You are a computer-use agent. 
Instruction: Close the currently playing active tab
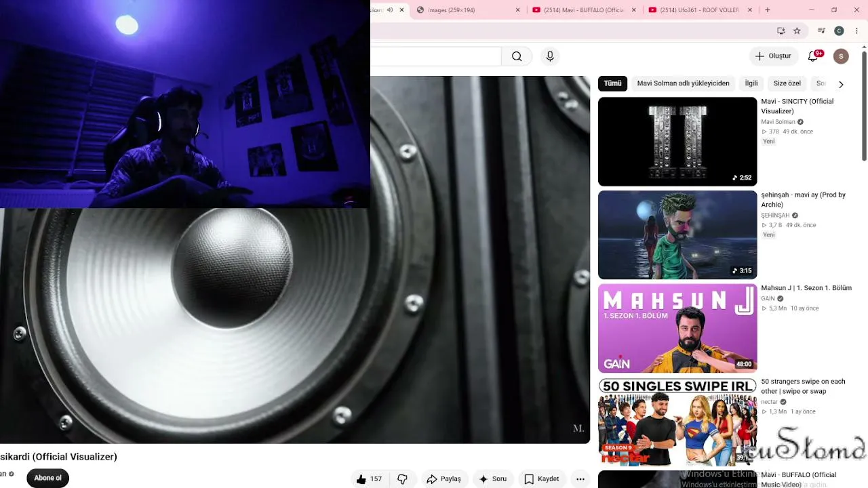click(401, 10)
